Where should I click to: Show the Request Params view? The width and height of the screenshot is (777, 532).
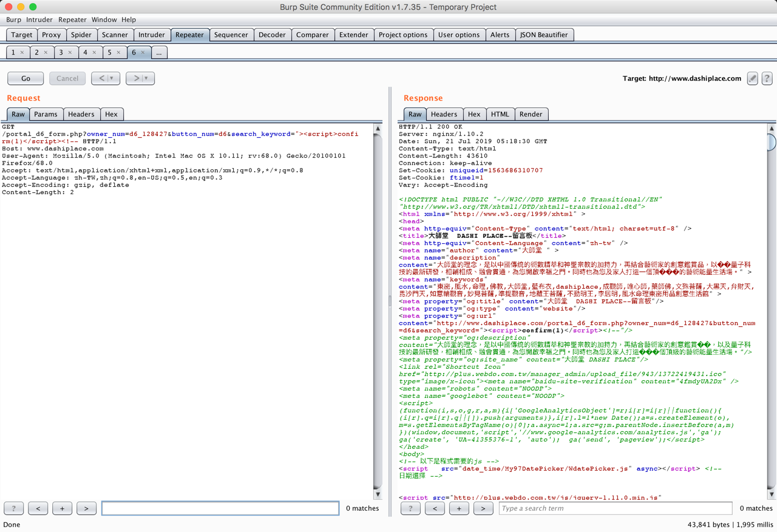pos(46,114)
